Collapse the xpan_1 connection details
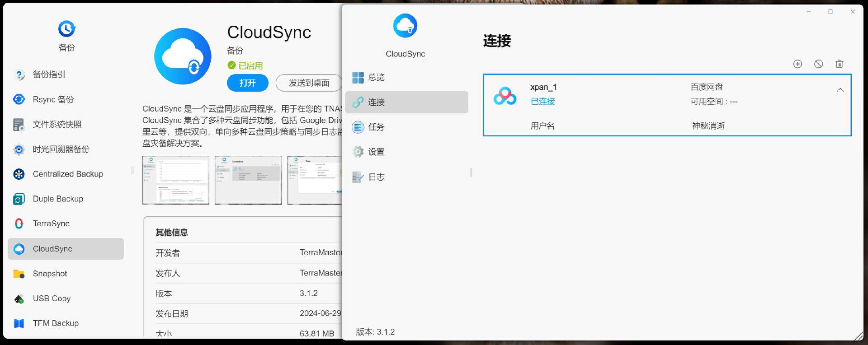Screen dimensions: 868x345 pos(840,90)
